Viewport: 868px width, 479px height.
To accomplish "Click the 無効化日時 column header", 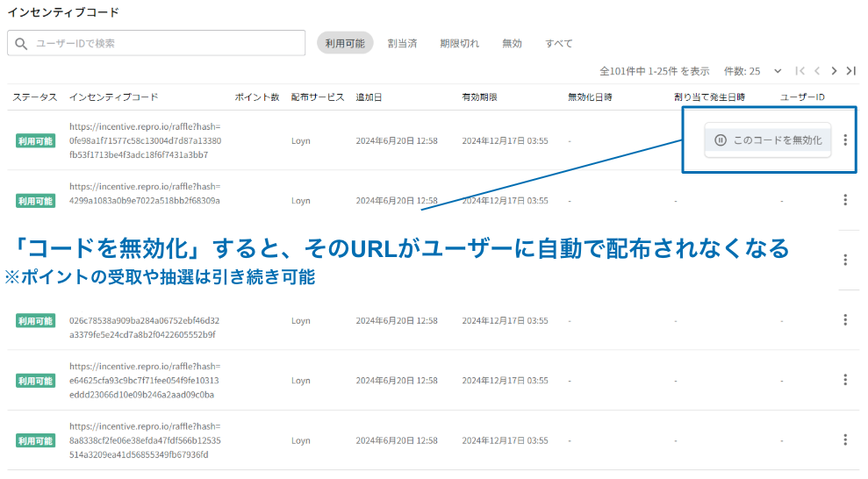I will pos(590,97).
